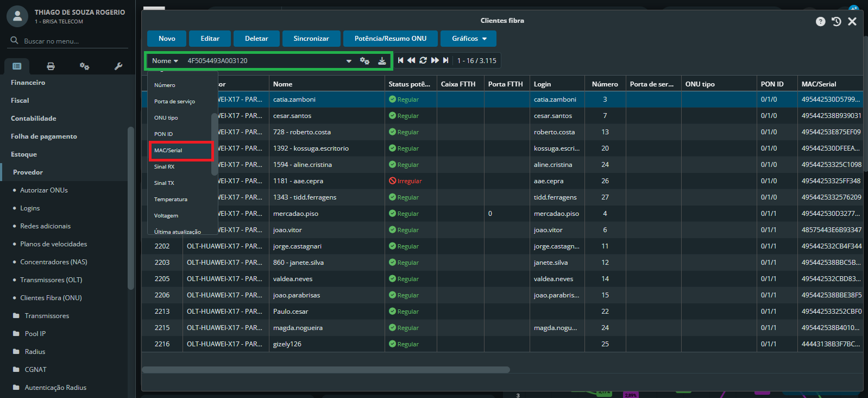This screenshot has height=398, width=868.
Task: Open the history icon in window header
Action: pyautogui.click(x=836, y=21)
